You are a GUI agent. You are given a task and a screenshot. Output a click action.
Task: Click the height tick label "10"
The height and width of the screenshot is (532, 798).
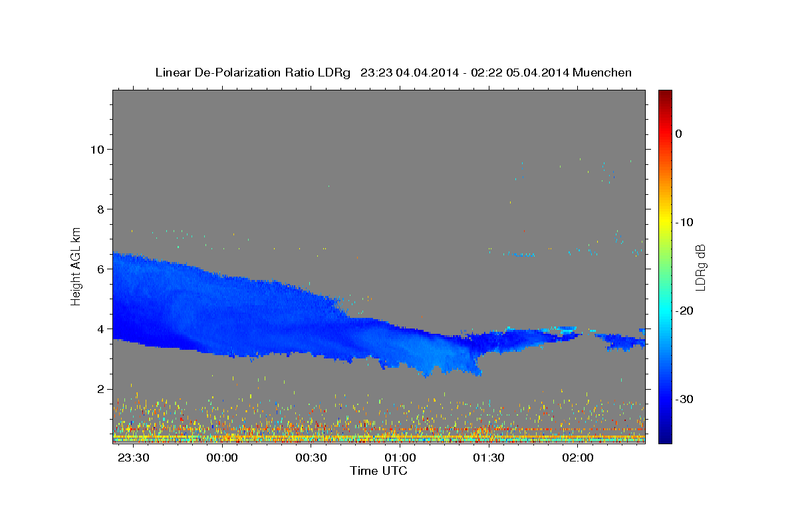click(96, 149)
